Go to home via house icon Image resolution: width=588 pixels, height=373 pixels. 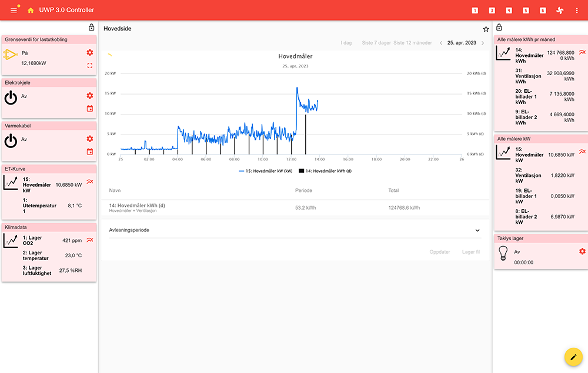click(31, 11)
